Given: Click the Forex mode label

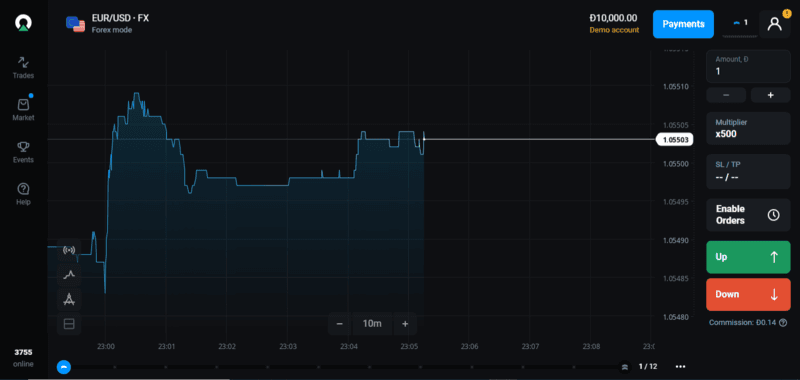Looking at the screenshot, I should [112, 30].
